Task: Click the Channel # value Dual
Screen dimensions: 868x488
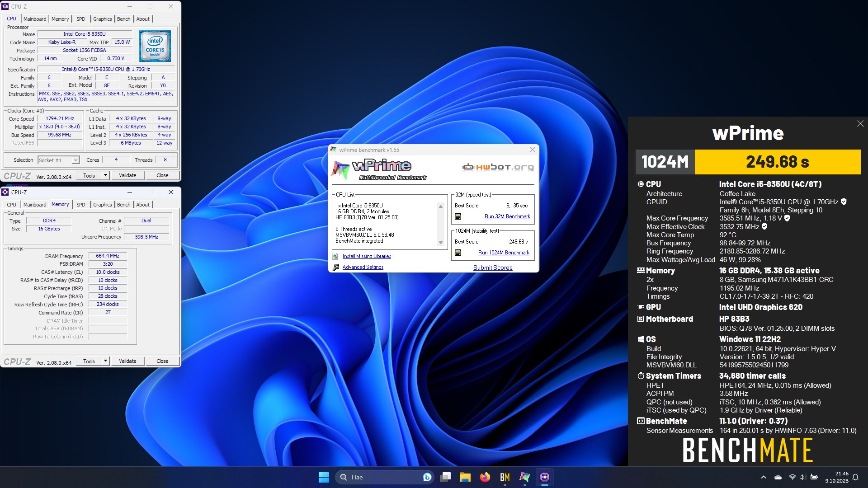Action: 146,221
